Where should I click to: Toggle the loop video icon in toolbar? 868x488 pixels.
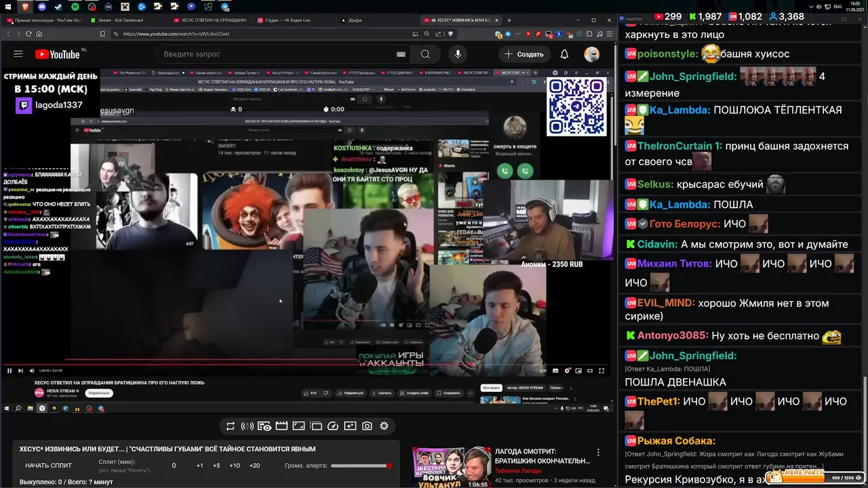tap(231, 426)
